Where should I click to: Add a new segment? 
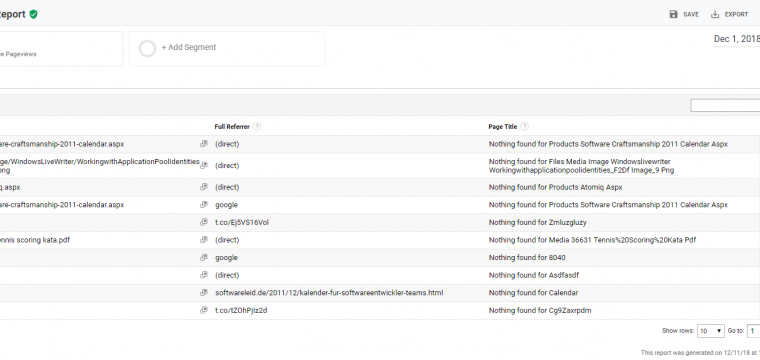[227, 48]
